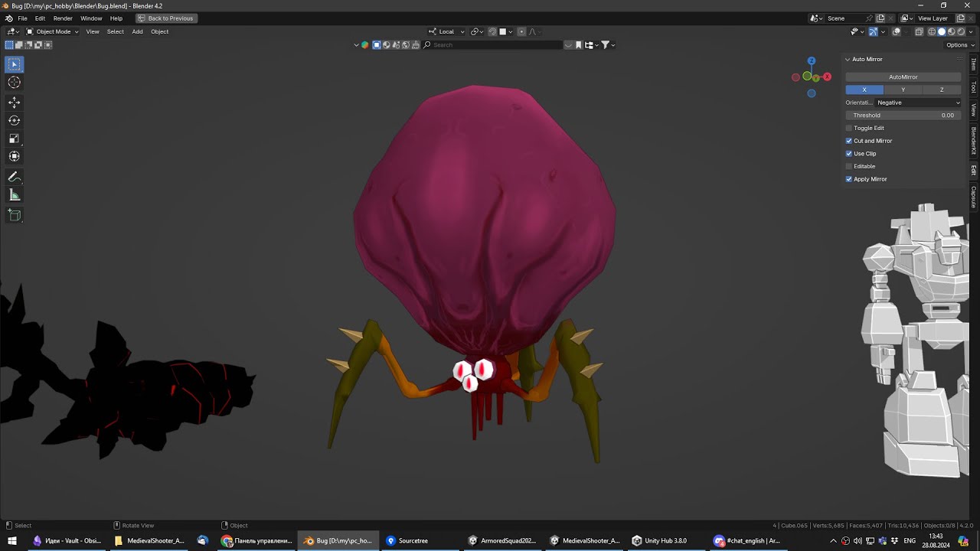Pin the Scene to workspace
The width and height of the screenshot is (980, 551).
click(870, 18)
